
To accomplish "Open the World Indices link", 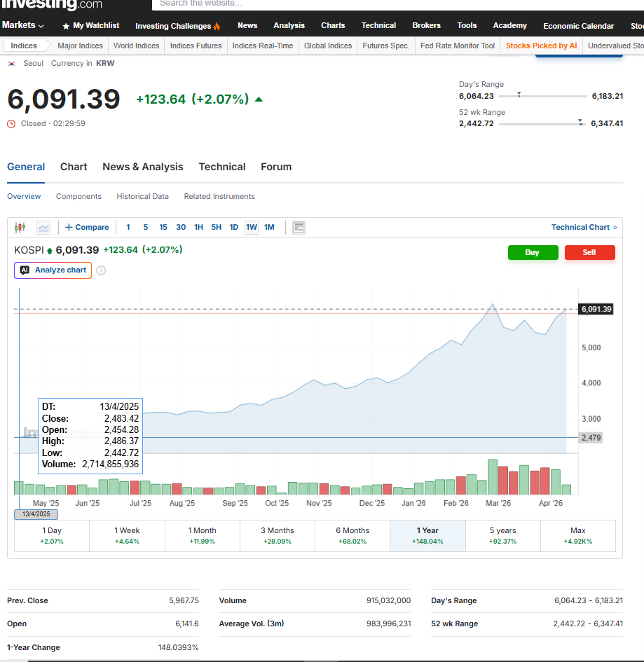I will click(137, 46).
